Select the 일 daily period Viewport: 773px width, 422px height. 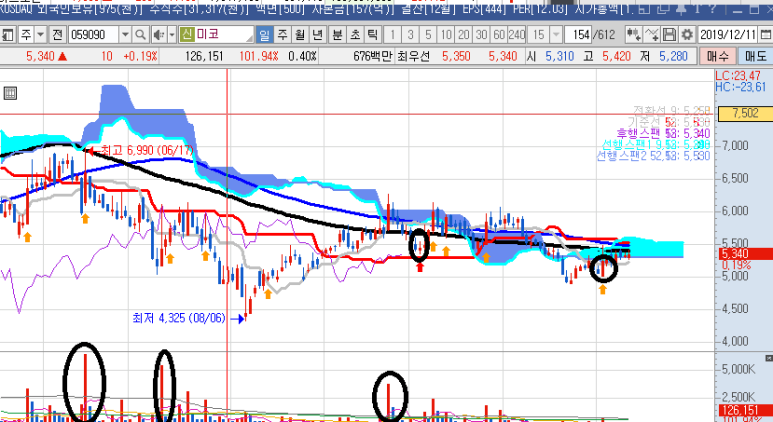(264, 35)
